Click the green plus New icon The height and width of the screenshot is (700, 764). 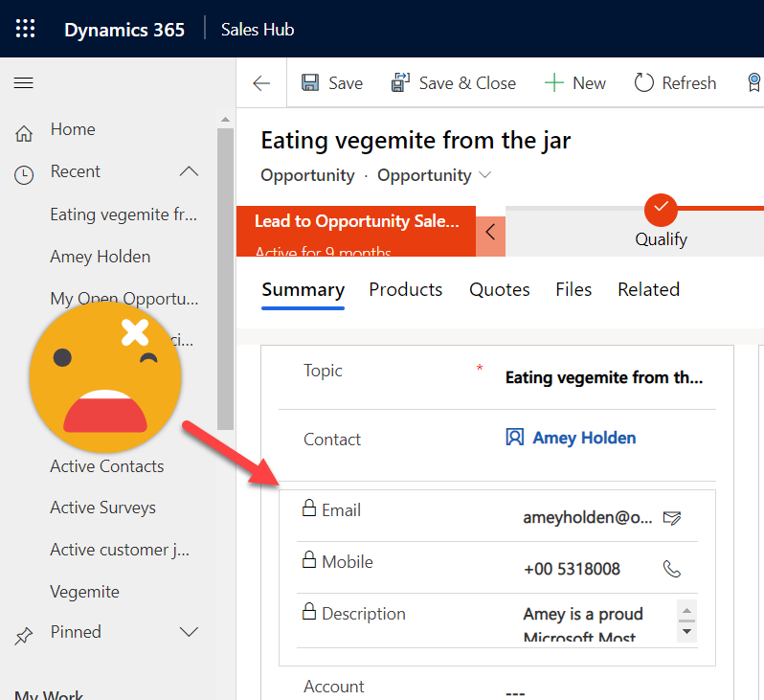coord(554,83)
